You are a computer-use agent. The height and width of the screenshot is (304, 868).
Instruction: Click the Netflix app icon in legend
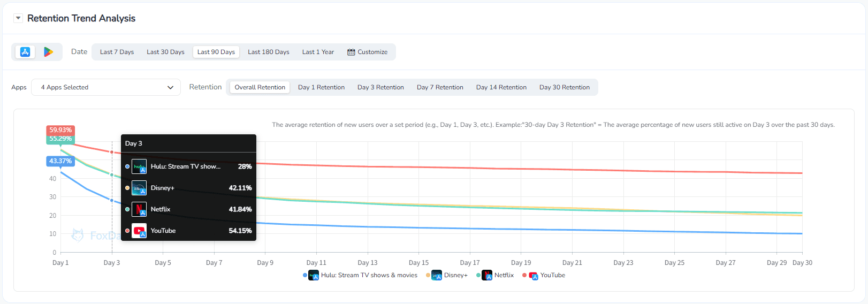[487, 276]
